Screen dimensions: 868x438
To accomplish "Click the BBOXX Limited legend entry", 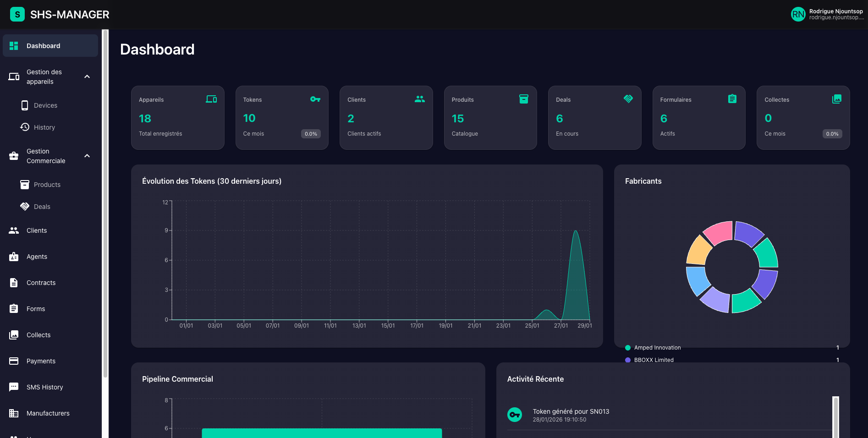I will point(654,360).
